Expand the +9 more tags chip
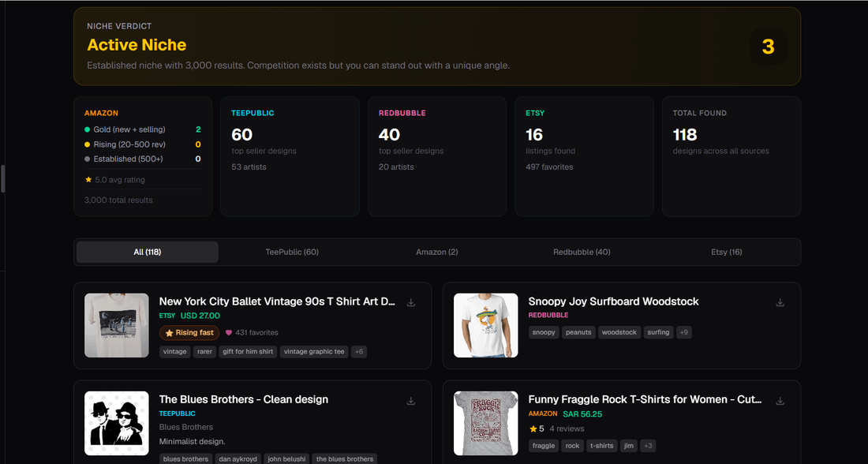Screen dimensions: 868x464 tap(684, 332)
